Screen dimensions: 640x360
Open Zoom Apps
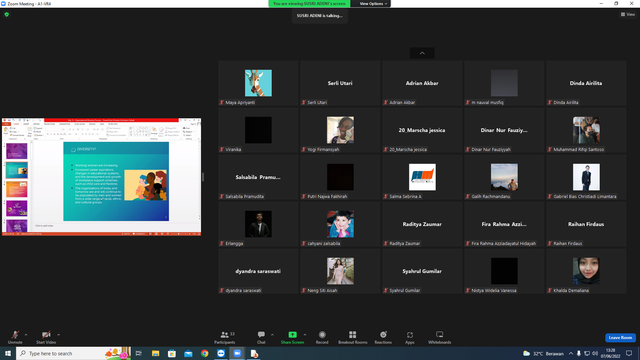point(410,338)
